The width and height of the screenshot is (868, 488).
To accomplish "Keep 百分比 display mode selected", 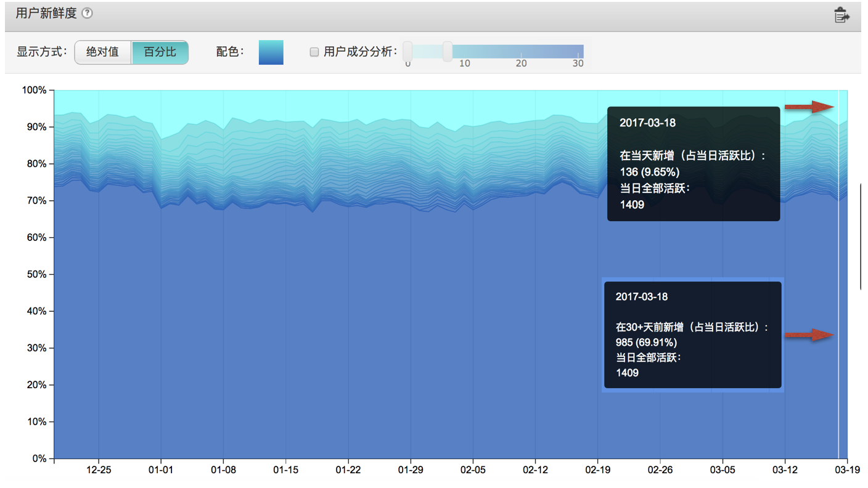I will coord(159,52).
